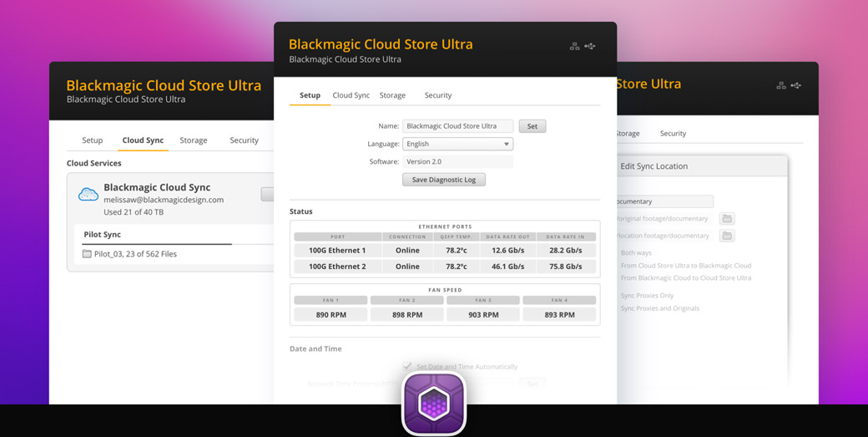This screenshot has height=437, width=868.
Task: Open the Language dropdown showing English
Action: [x=458, y=144]
